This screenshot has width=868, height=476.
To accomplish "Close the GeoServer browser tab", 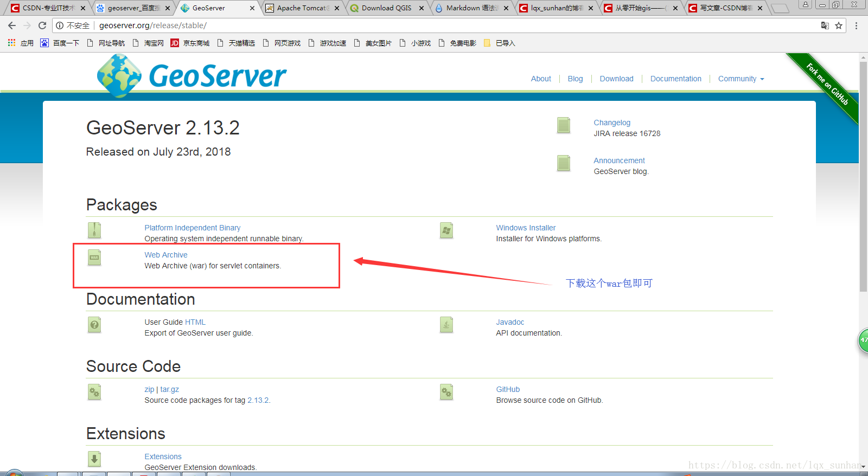I will coord(252,8).
